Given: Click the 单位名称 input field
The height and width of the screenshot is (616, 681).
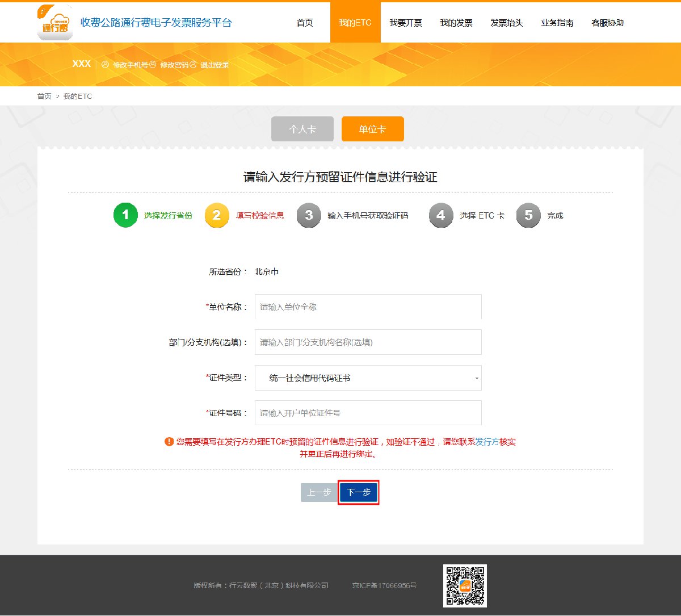Looking at the screenshot, I should click(368, 307).
